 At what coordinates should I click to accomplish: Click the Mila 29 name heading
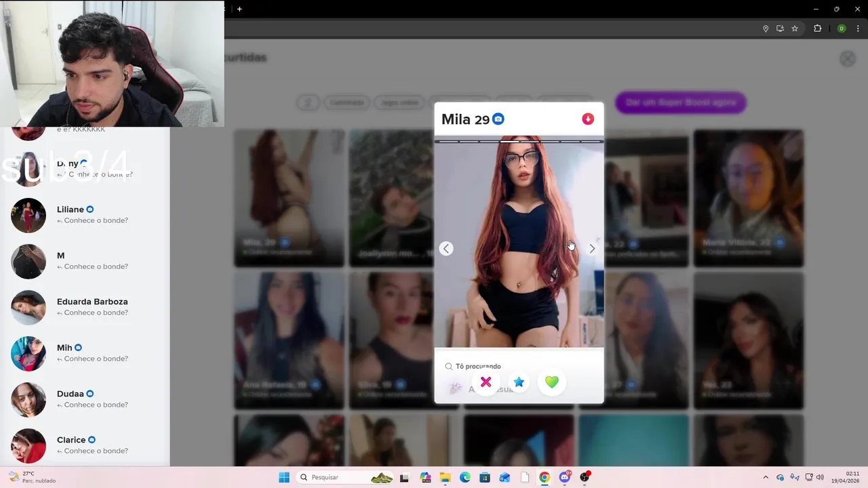click(465, 119)
